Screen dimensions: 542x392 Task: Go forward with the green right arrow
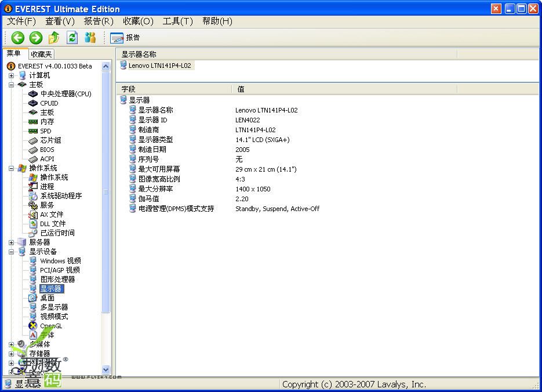click(x=35, y=38)
